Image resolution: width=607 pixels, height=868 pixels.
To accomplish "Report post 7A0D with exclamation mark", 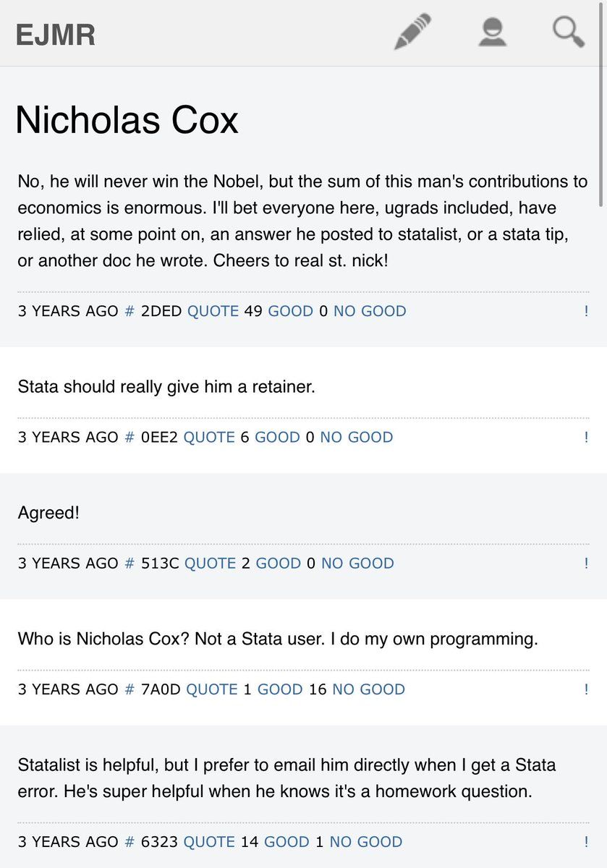I will [x=586, y=689].
